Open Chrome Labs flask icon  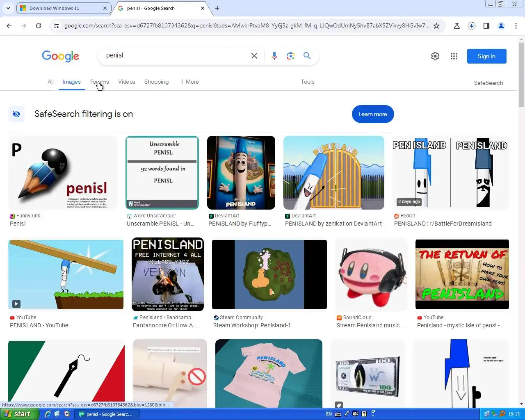(x=457, y=26)
